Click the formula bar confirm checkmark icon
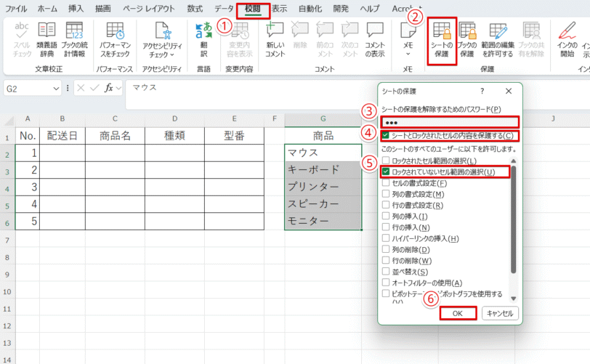 click(x=94, y=88)
